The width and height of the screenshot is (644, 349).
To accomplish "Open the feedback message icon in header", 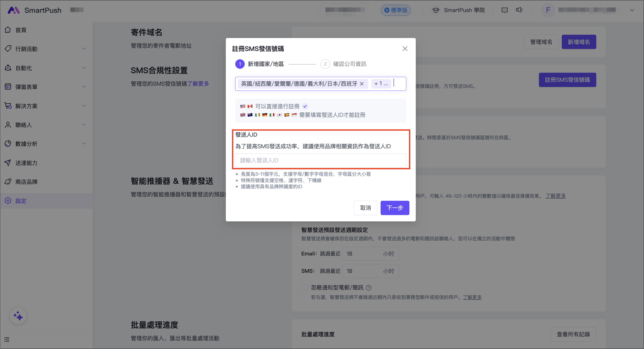I will (x=505, y=10).
